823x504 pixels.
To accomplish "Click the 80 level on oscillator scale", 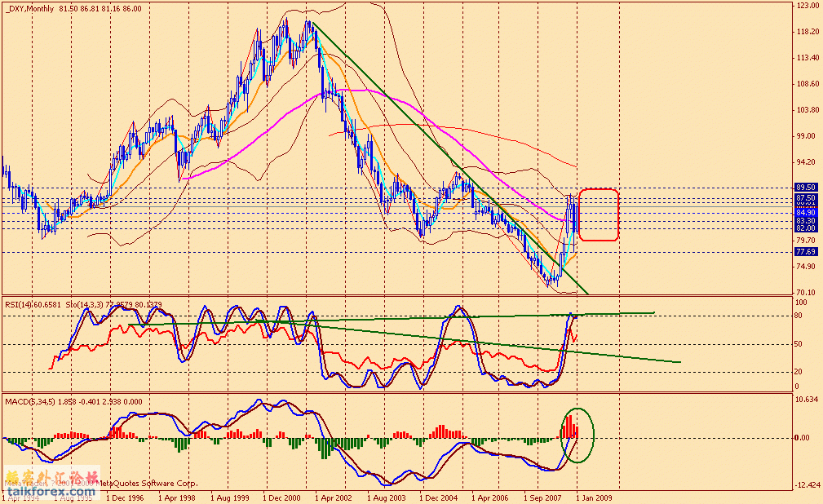I will pyautogui.click(x=799, y=316).
